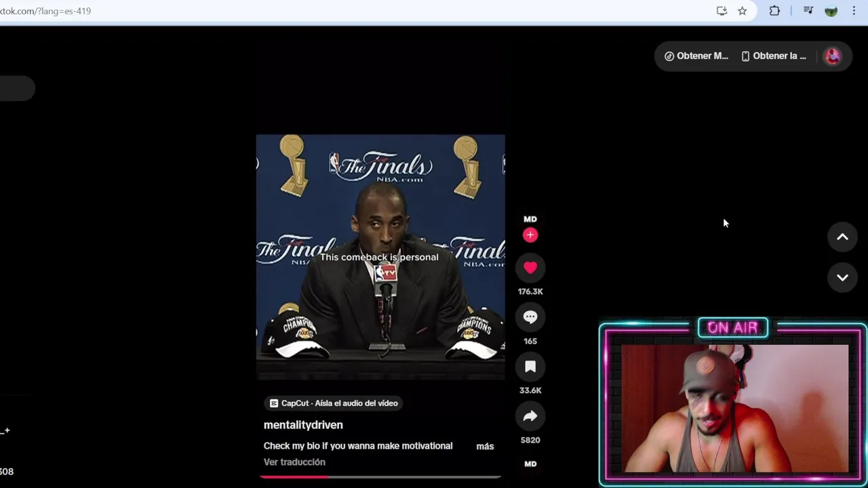Click the browser address bar URL
868x488 pixels.
pos(45,11)
